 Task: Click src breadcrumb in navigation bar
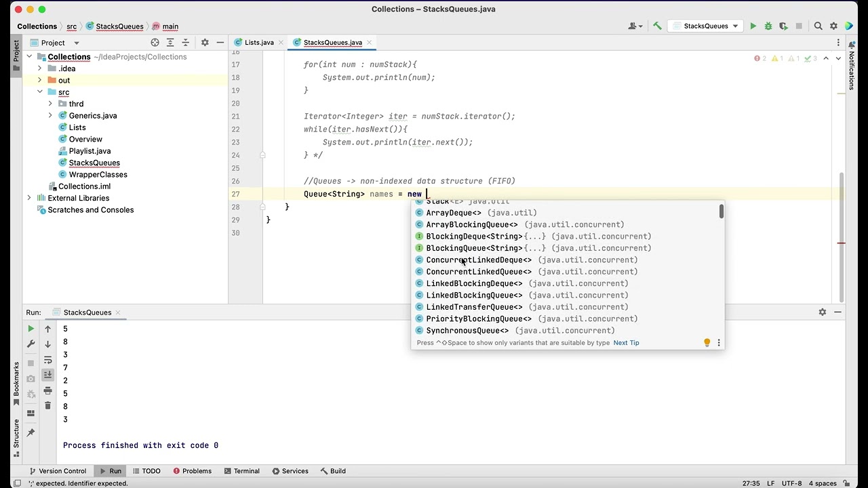(x=71, y=26)
